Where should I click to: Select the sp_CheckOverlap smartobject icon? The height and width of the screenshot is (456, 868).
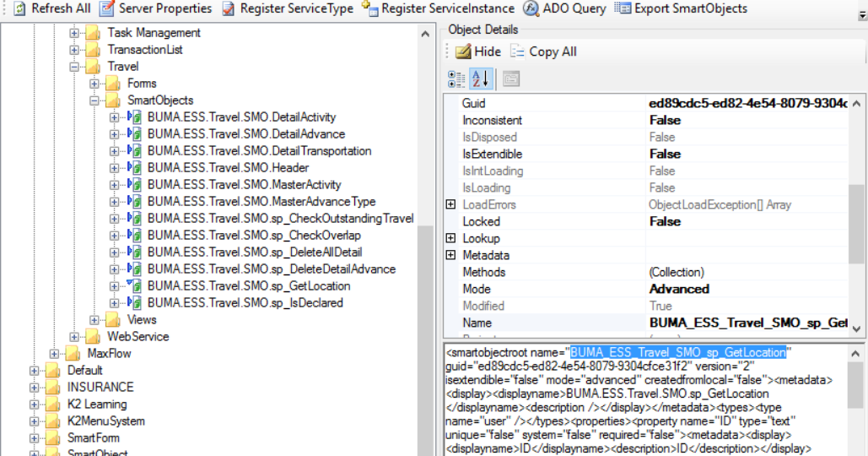tap(134, 236)
